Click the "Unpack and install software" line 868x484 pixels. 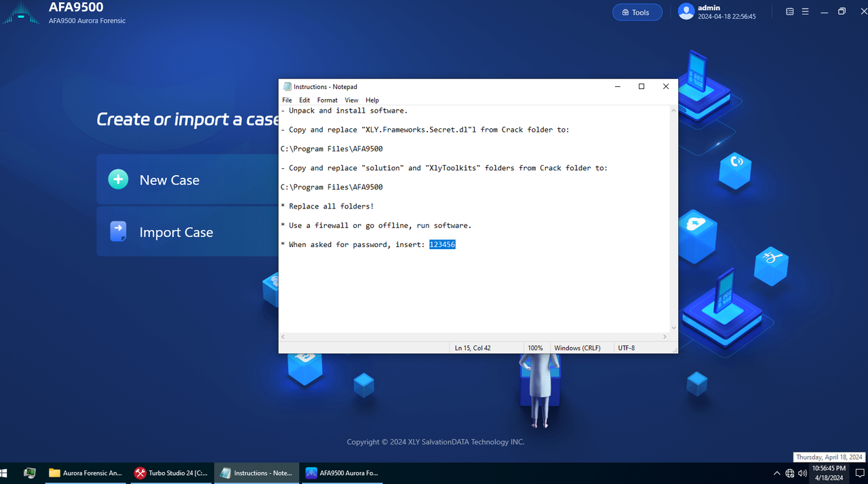[x=344, y=111]
